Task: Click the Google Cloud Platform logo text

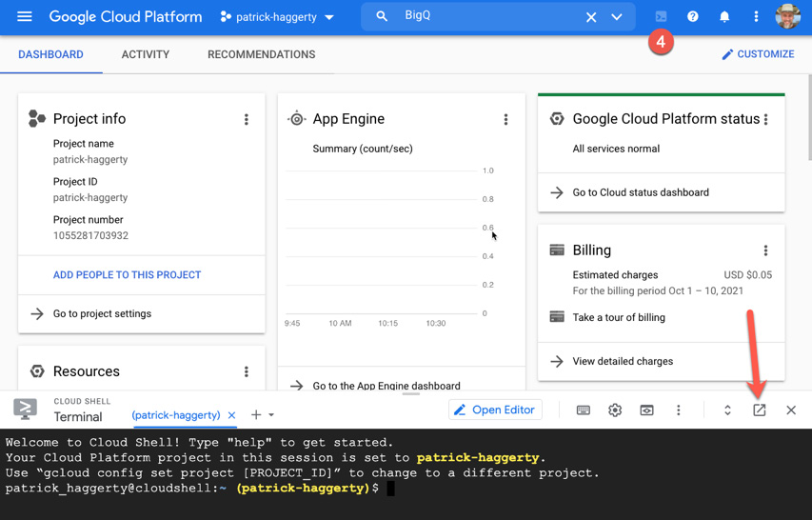Action: (126, 16)
